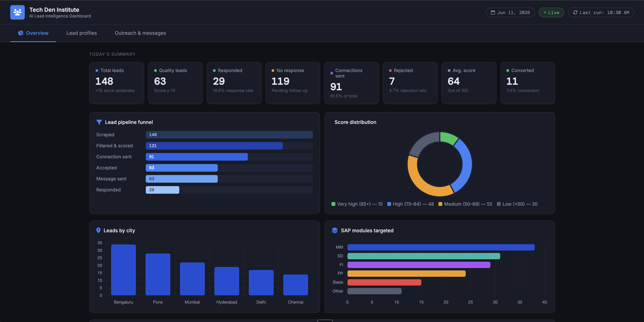
Task: Click the Mumbai bar in Leads by city
Action: pos(192,279)
